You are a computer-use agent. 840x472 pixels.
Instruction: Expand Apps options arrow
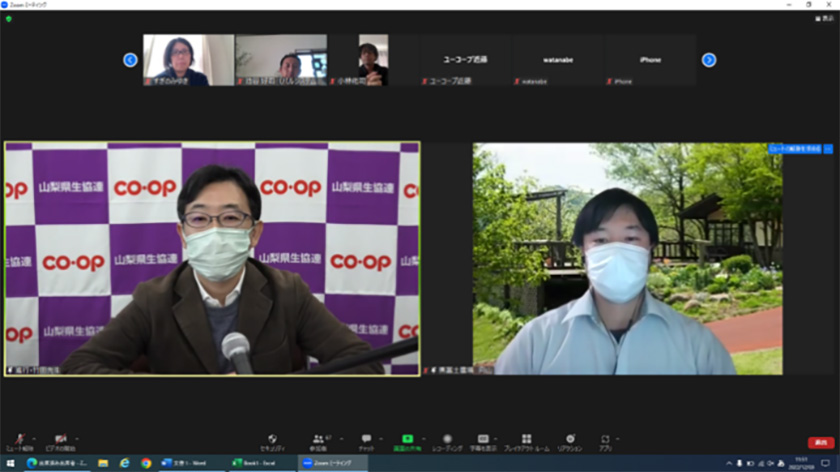(x=618, y=439)
